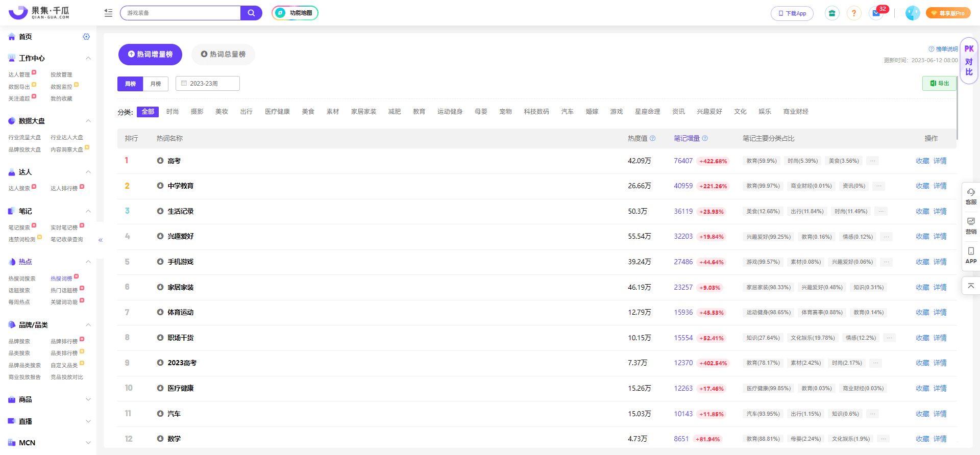Click the 榜单说明 help link
This screenshot has height=455, width=980.
(x=943, y=49)
